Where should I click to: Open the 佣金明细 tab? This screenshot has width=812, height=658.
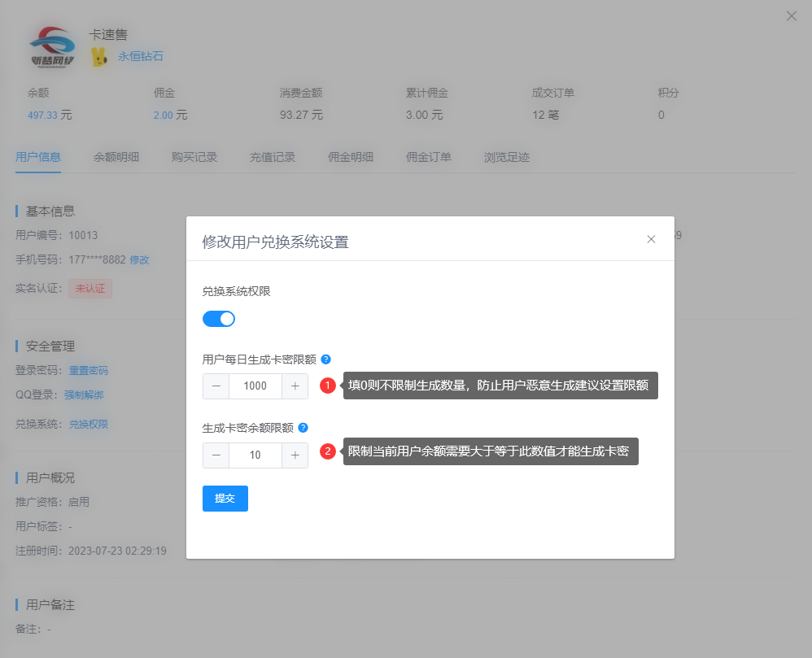click(x=351, y=157)
